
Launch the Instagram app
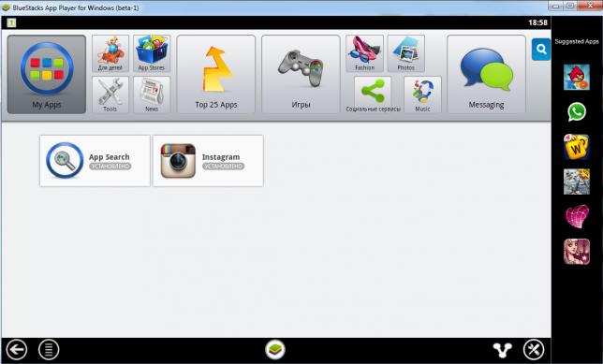(x=208, y=161)
